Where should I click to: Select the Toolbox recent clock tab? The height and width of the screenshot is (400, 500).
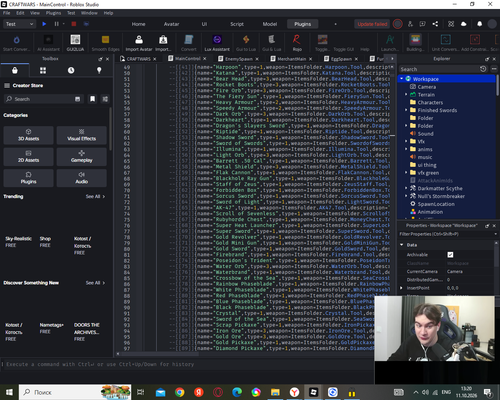click(x=71, y=70)
